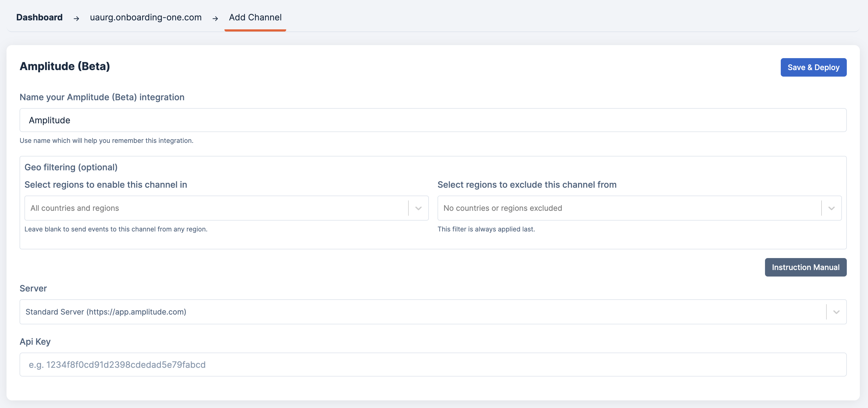Expand the exclude regions dropdown chevron

click(x=831, y=208)
